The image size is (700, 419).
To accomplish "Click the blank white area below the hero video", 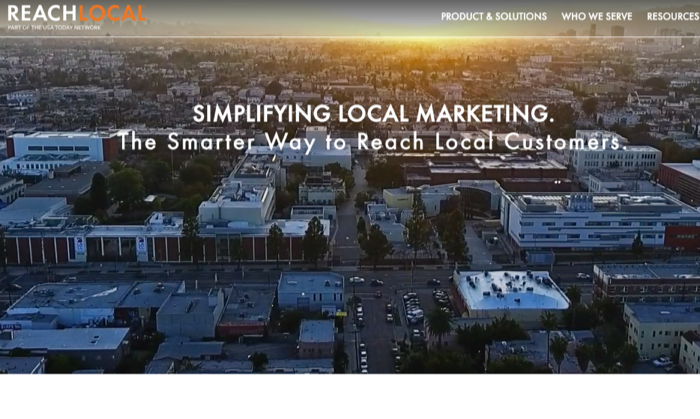I will pyautogui.click(x=350, y=396).
